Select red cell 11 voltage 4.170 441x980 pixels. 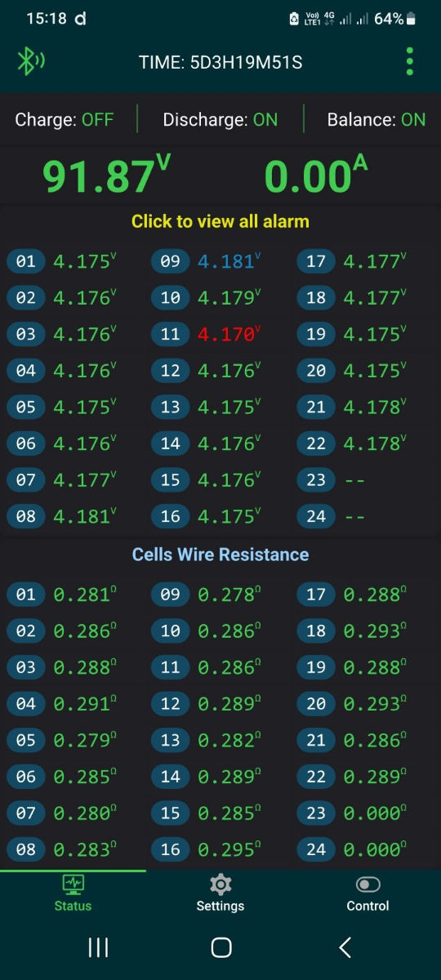[x=229, y=333]
